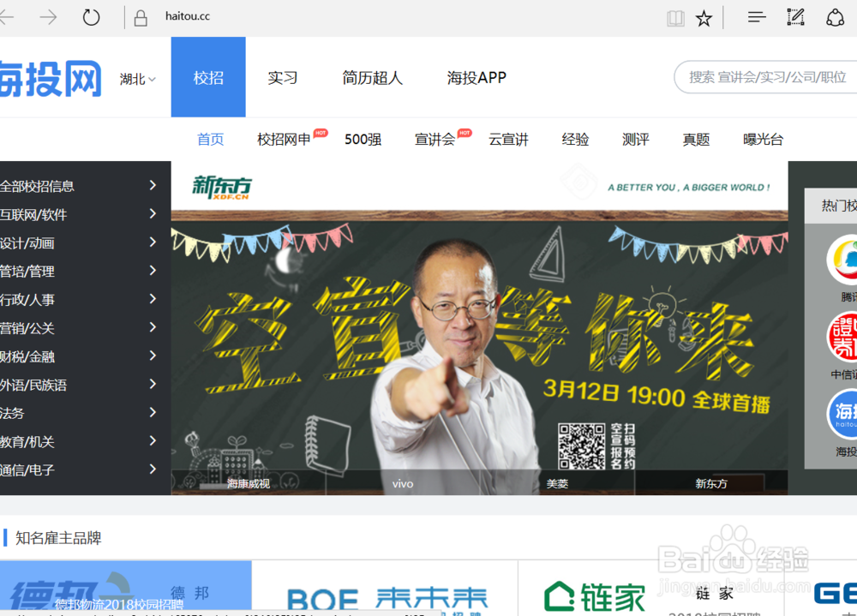Expand the 管培/管理 category arrow
Image resolution: width=857 pixels, height=616 pixels.
click(153, 271)
